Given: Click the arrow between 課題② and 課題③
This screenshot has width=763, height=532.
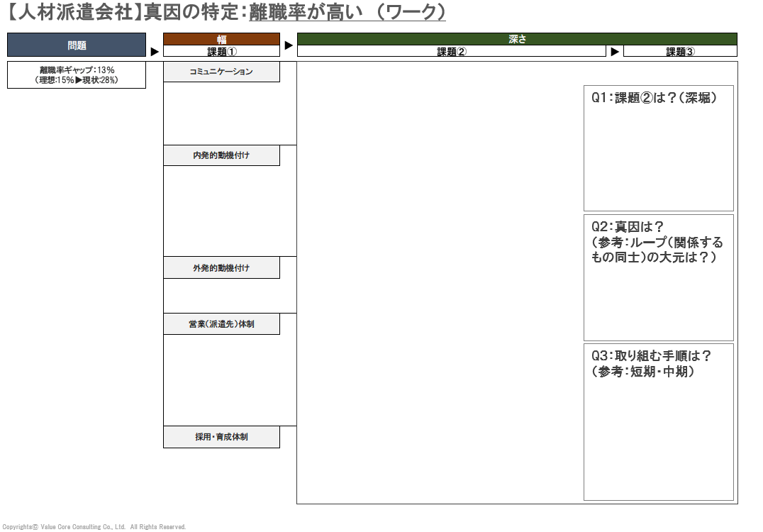Looking at the screenshot, I should (x=615, y=52).
